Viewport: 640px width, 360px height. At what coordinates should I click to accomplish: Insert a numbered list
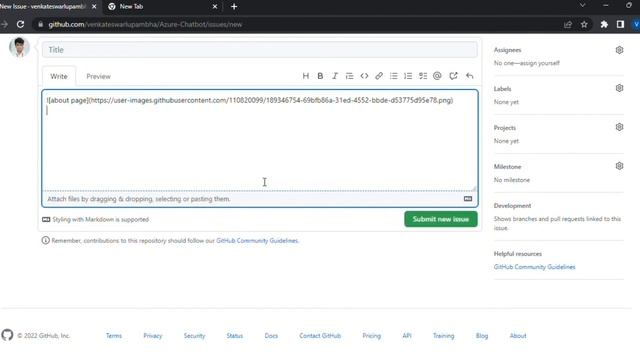coord(408,76)
